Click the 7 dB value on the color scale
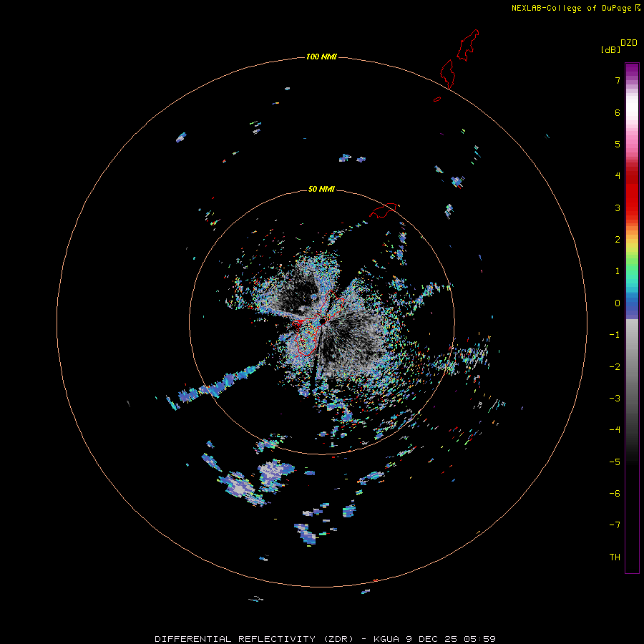 click(x=618, y=80)
